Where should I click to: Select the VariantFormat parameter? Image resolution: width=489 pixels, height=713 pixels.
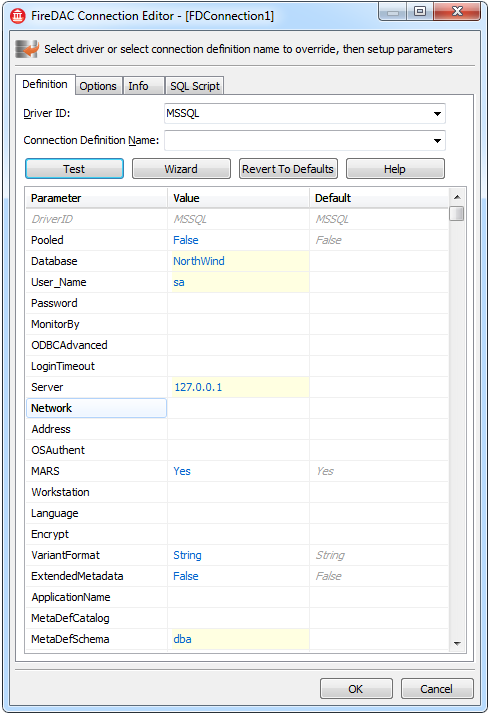(x=96, y=555)
